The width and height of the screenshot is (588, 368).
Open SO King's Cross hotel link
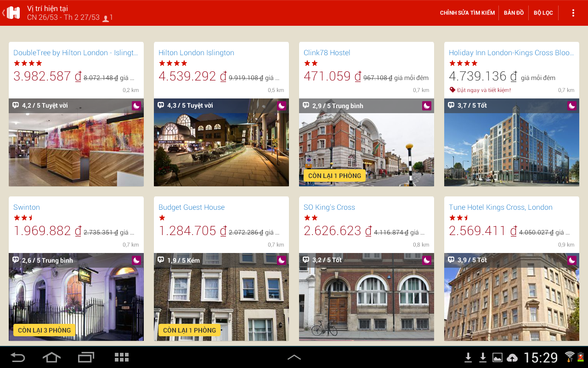pos(329,207)
